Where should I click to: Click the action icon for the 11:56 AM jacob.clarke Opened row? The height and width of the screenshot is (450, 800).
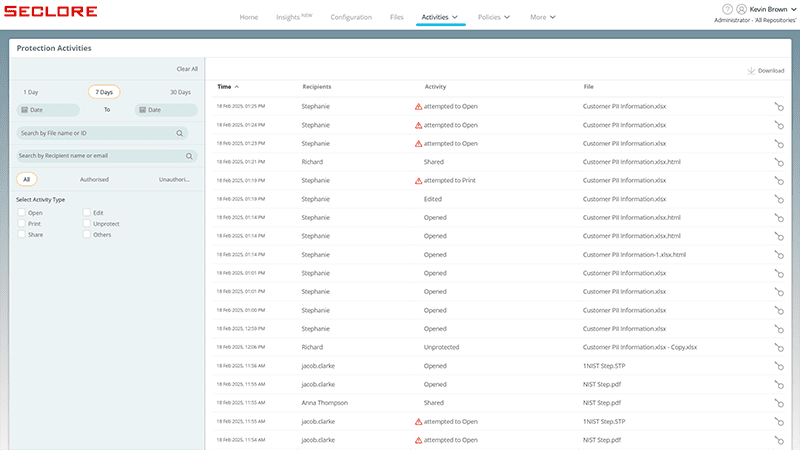(x=779, y=366)
